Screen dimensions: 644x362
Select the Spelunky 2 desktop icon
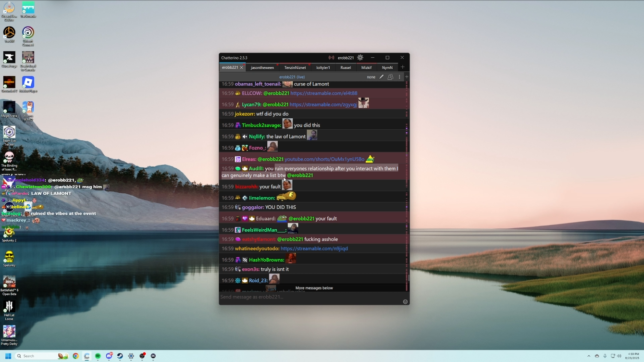click(x=9, y=234)
